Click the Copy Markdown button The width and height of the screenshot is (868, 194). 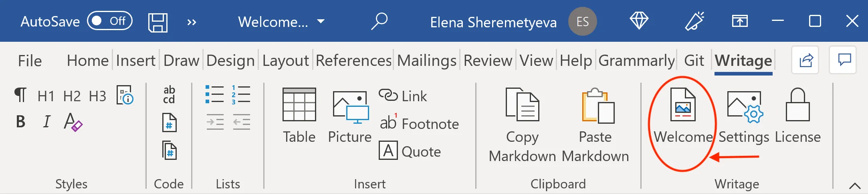coord(522,125)
